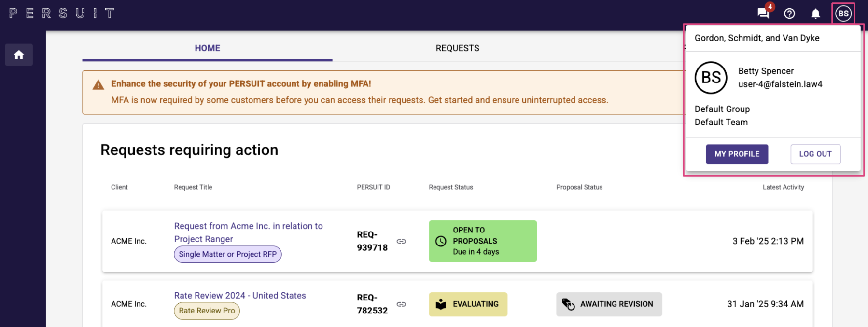Click the Open to Proposals status badge
868x327 pixels.
pyautogui.click(x=482, y=241)
